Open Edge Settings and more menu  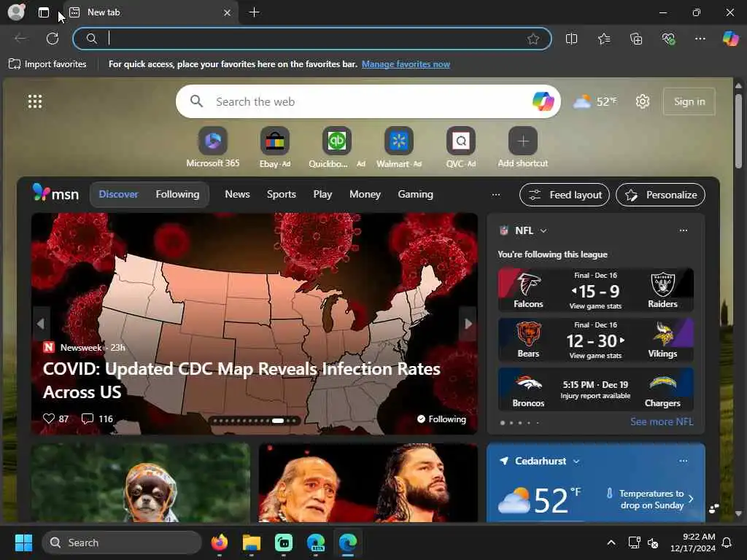pyautogui.click(x=700, y=39)
